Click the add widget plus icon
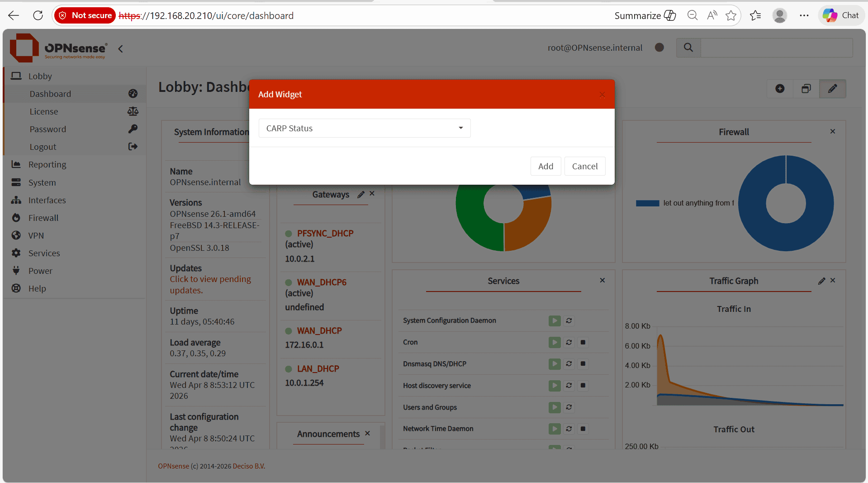Image resolution: width=868 pixels, height=483 pixels. click(780, 89)
